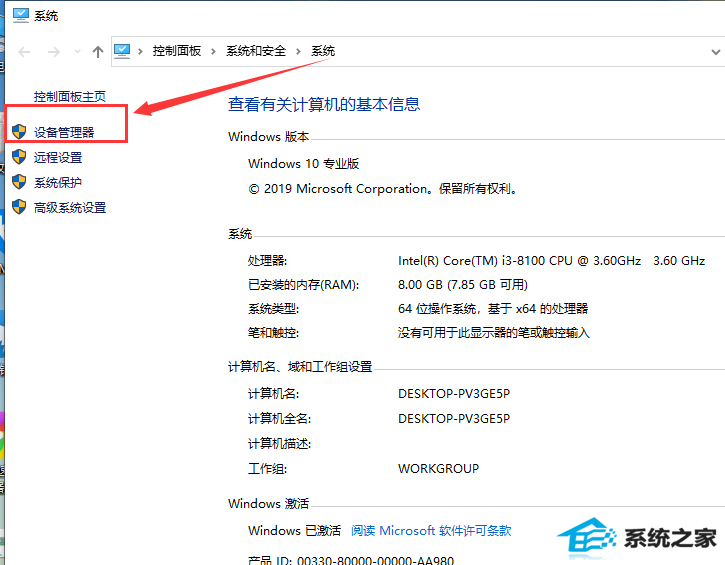The width and height of the screenshot is (725, 565).
Task: Open the recent locations dropdown arrow
Action: (x=77, y=52)
